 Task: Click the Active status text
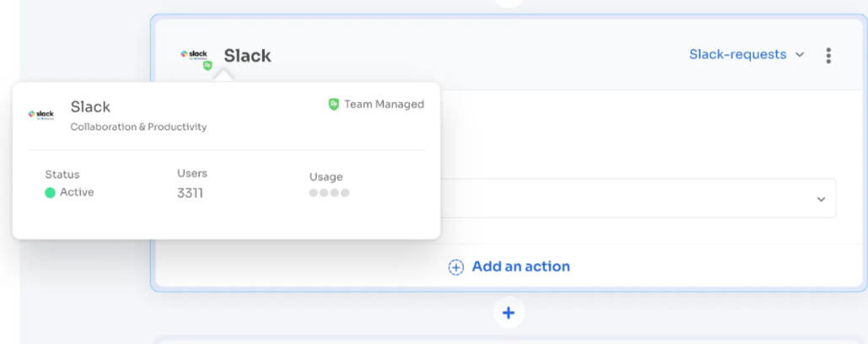(x=77, y=192)
